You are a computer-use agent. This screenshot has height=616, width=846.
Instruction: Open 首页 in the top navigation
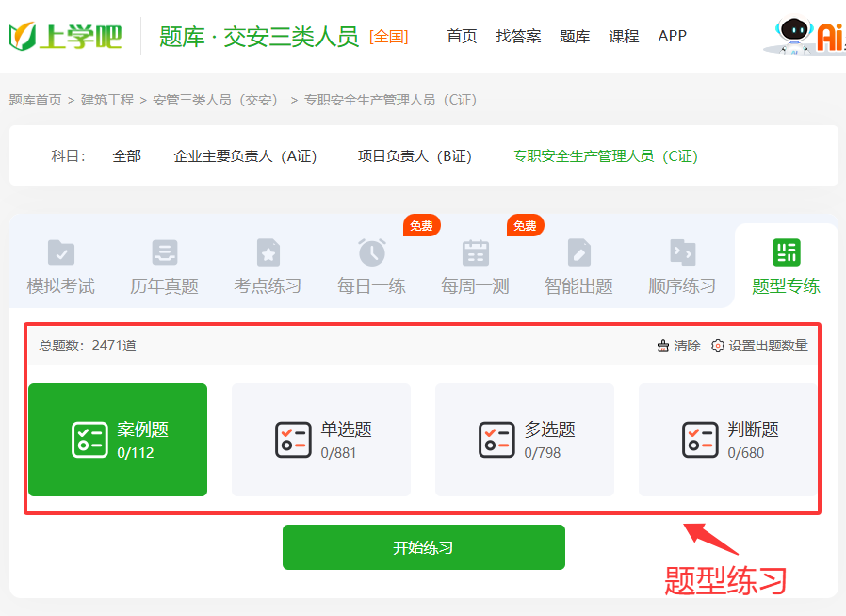(x=462, y=36)
